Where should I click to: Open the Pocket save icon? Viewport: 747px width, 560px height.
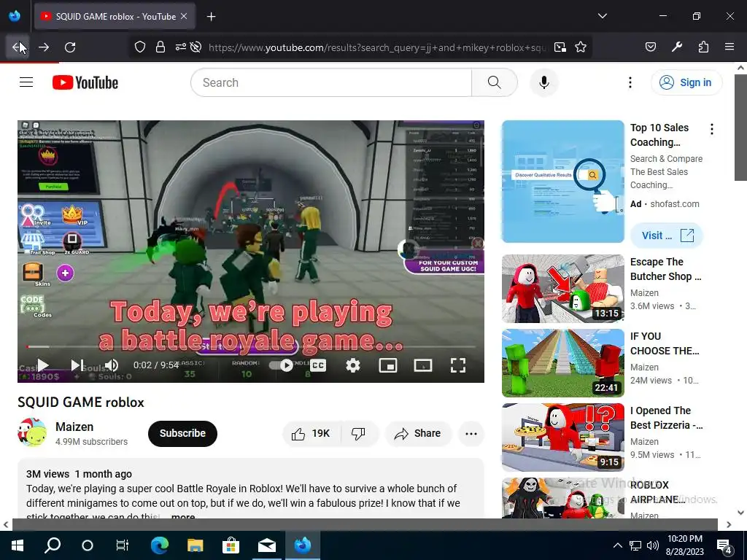click(x=650, y=47)
